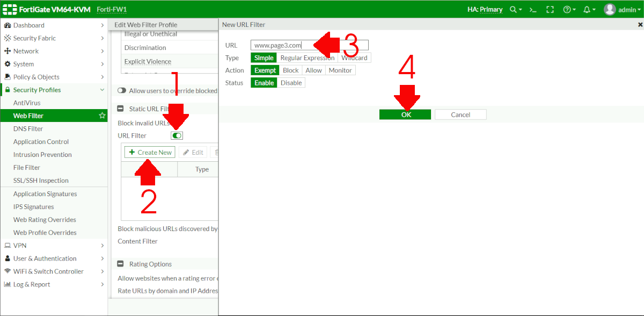Screen dimensions: 644x316
Task: Cancel the New URL Filter dialog
Action: 460,114
